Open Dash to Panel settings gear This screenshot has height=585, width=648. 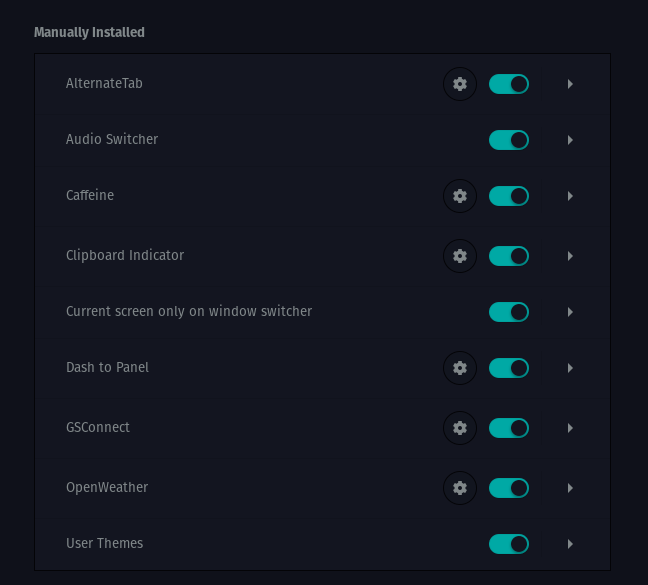tap(460, 368)
